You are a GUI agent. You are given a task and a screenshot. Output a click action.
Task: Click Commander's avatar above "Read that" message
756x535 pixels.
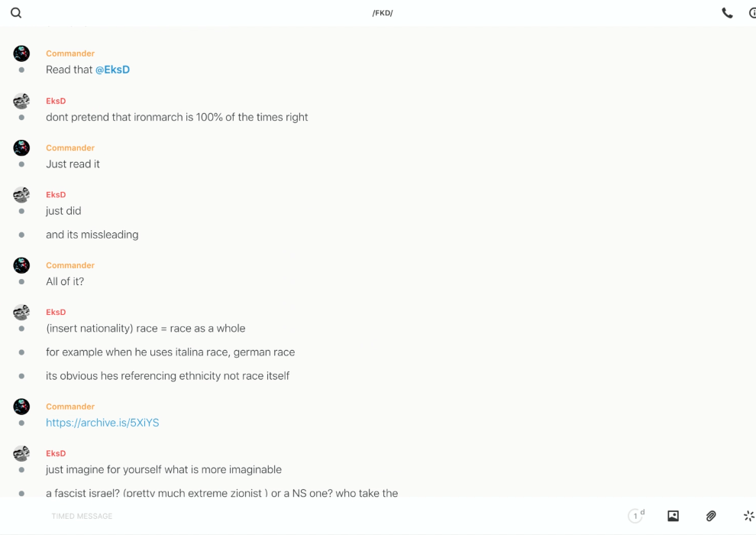click(21, 53)
